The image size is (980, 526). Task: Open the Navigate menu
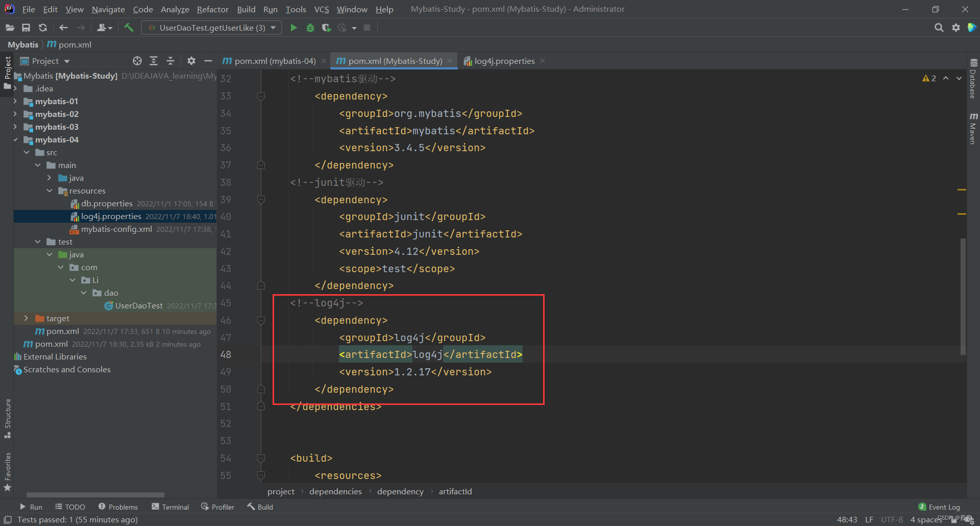(x=108, y=9)
